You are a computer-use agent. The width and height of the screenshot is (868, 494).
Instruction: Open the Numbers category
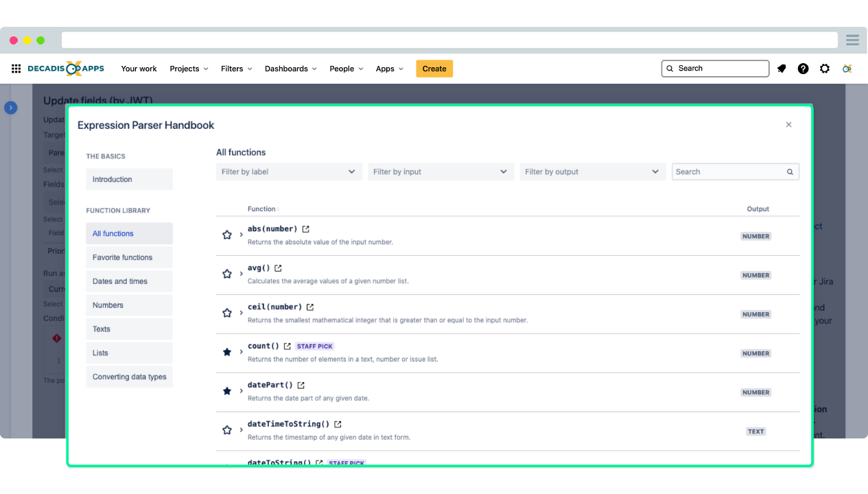(129, 305)
